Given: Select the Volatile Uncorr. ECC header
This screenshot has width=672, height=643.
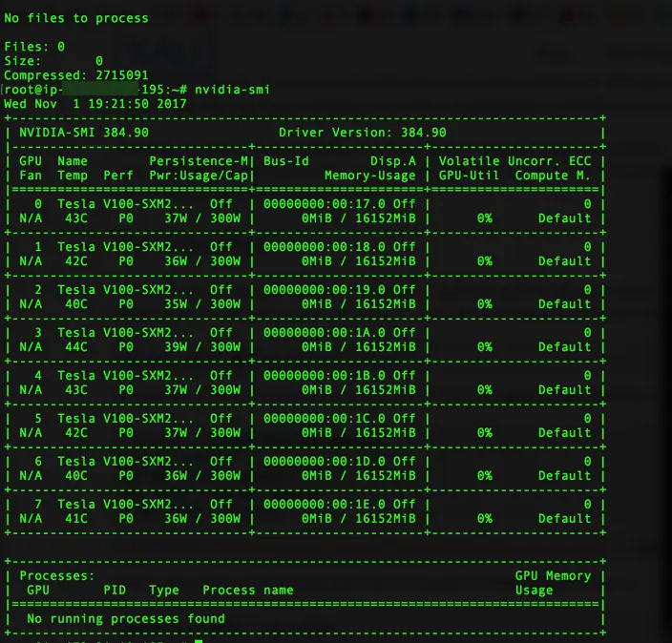Looking at the screenshot, I should 514,161.
